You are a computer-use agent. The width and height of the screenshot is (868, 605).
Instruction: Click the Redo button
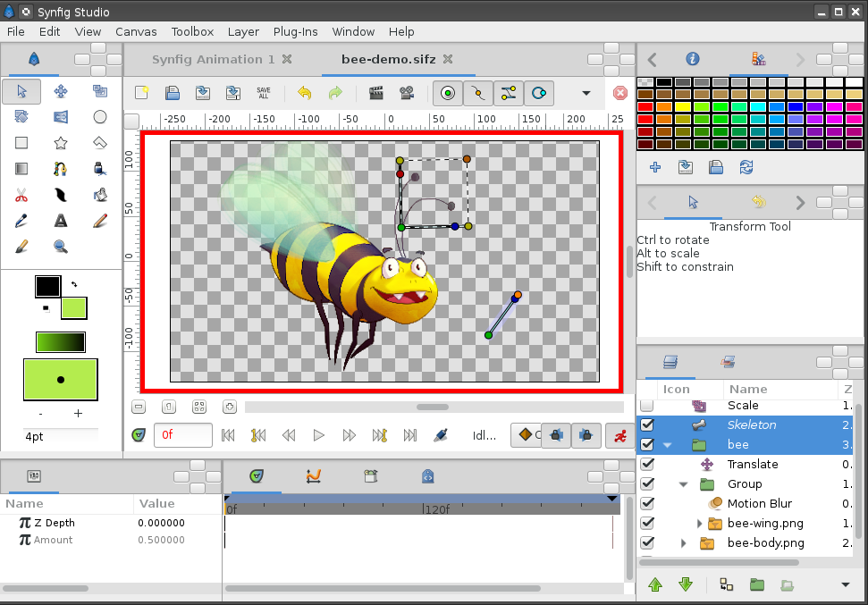tap(335, 92)
